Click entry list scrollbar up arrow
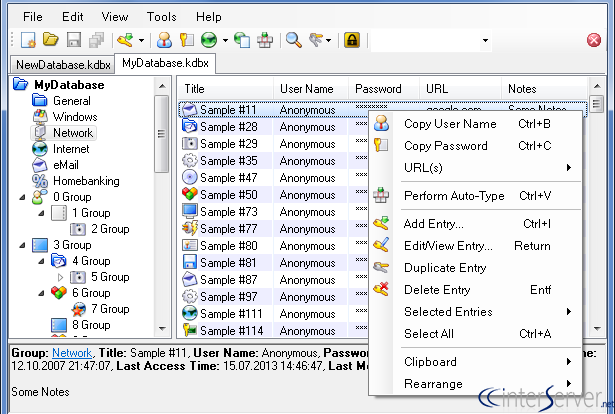This screenshot has width=615, height=414. coord(597,86)
